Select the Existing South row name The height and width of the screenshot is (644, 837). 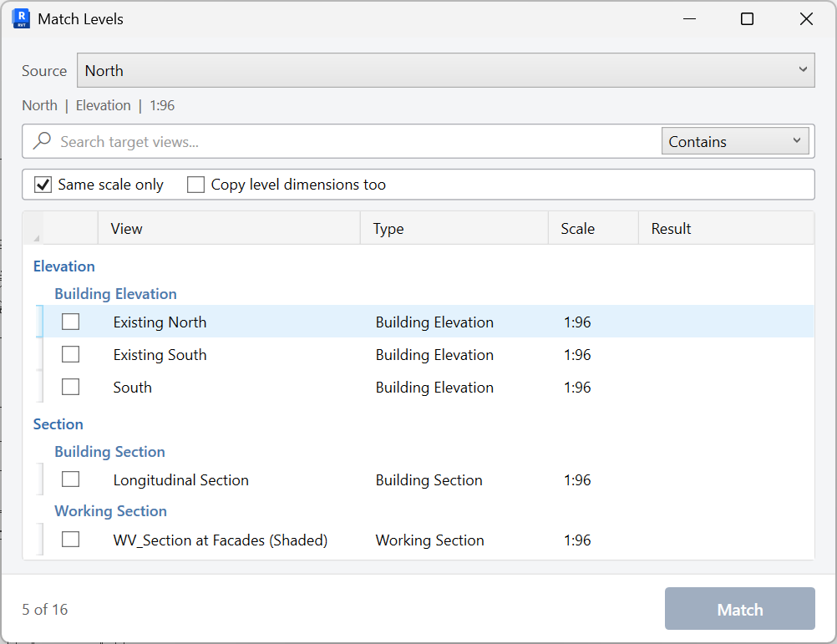(x=160, y=355)
